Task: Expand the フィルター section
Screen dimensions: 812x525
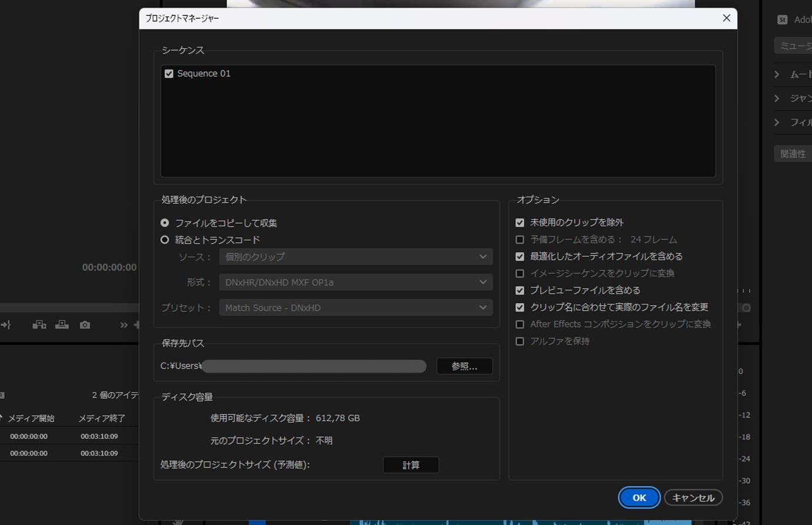Action: pos(777,122)
